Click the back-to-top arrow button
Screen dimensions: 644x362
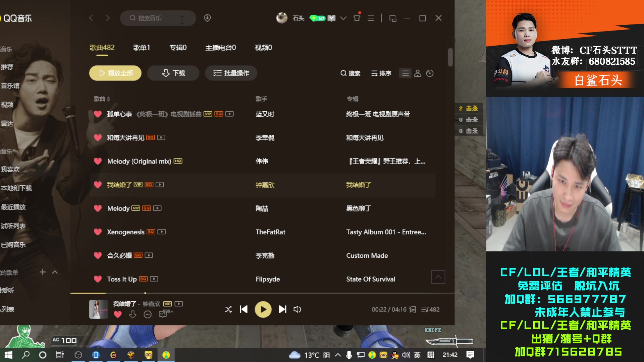438,277
